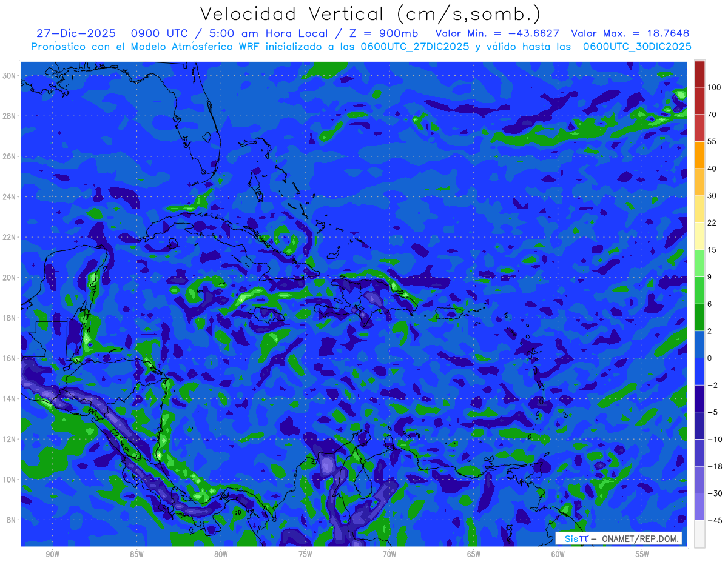728x562 pixels.
Task: Click 'Valor Min. = -43.6627' text
Action: click(497, 33)
